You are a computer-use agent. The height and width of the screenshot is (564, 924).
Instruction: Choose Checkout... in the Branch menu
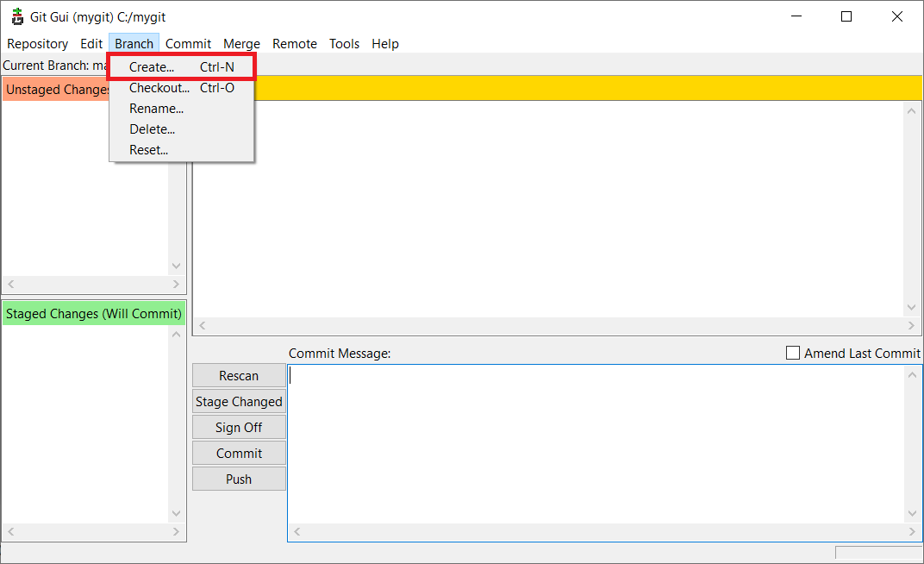click(159, 88)
